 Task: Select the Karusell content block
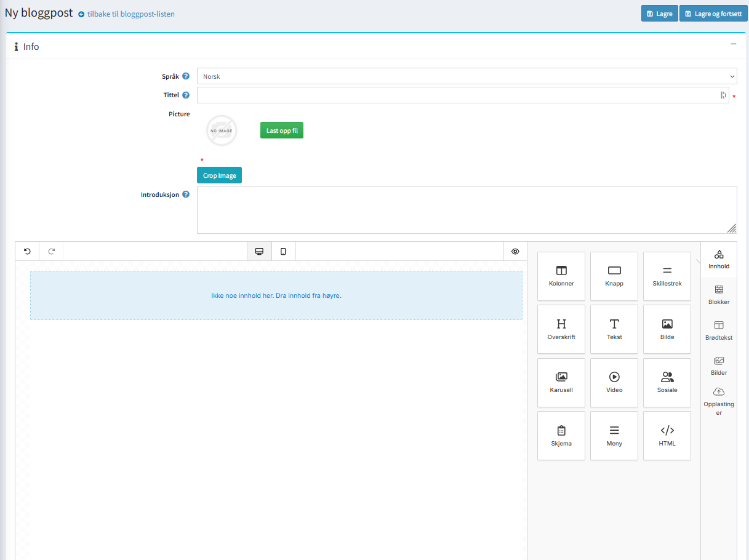click(561, 383)
